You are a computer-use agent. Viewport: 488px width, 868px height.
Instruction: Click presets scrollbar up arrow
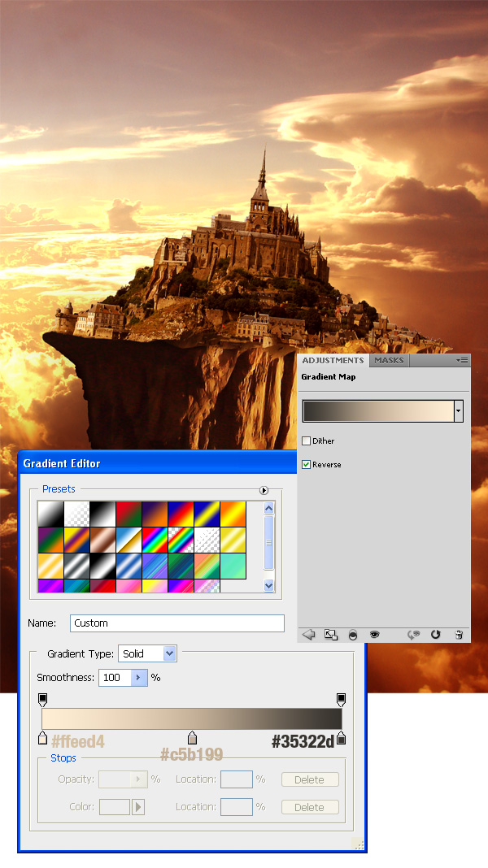[268, 508]
